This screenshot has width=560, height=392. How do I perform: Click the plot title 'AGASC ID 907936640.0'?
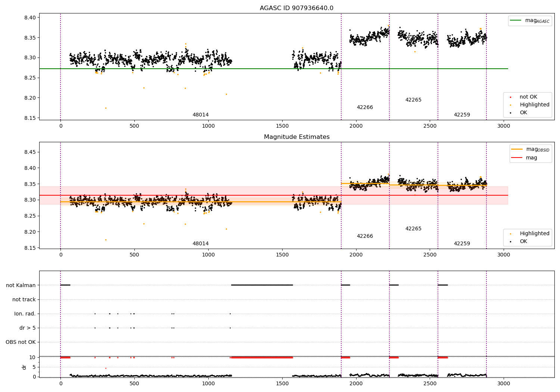coord(296,8)
